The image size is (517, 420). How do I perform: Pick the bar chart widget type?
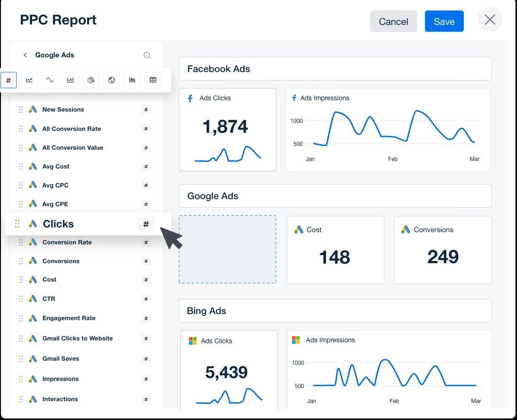pyautogui.click(x=70, y=80)
